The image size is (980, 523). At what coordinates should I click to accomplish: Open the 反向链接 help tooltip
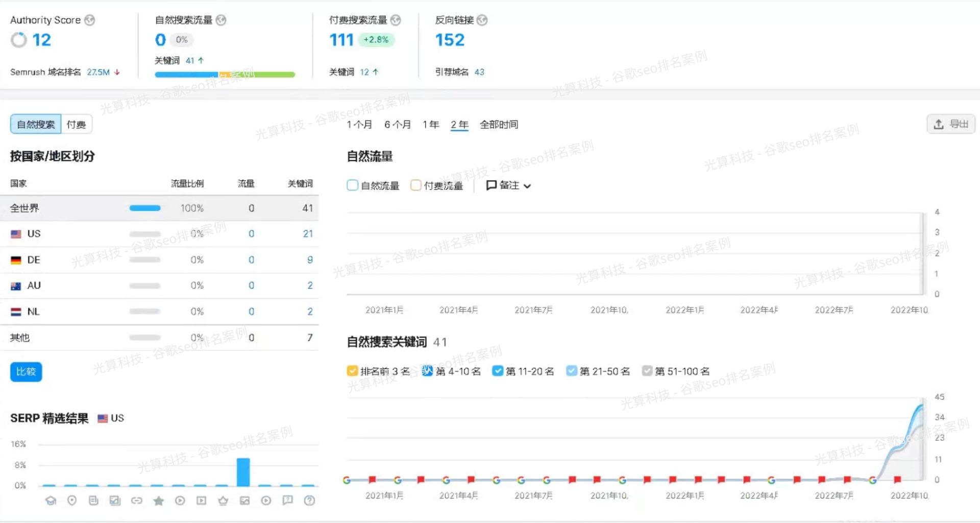[483, 20]
